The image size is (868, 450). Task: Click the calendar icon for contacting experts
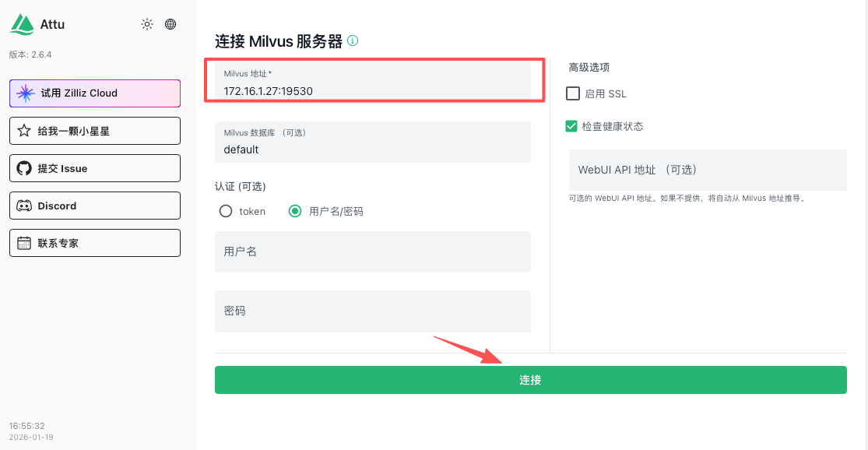(25, 243)
